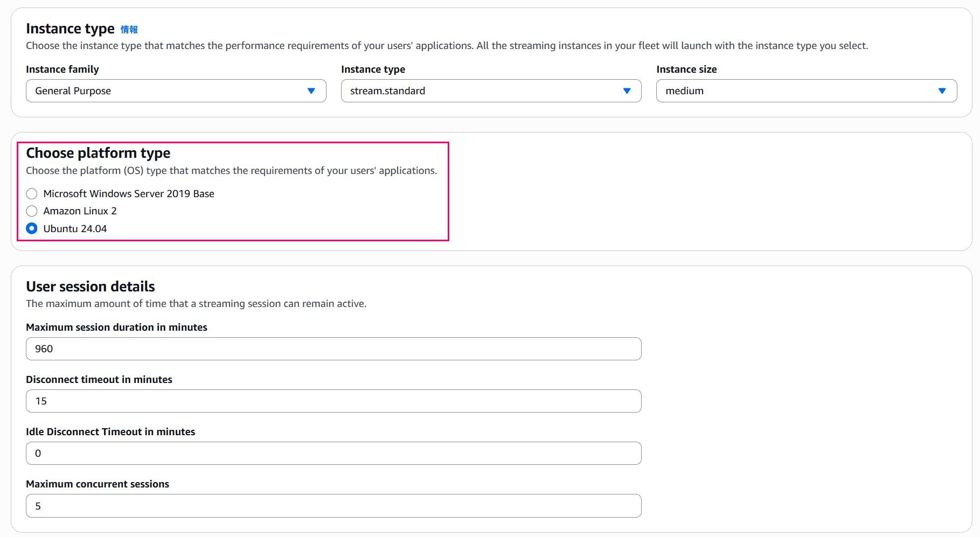
Task: Click the User session details heading
Action: tap(90, 287)
